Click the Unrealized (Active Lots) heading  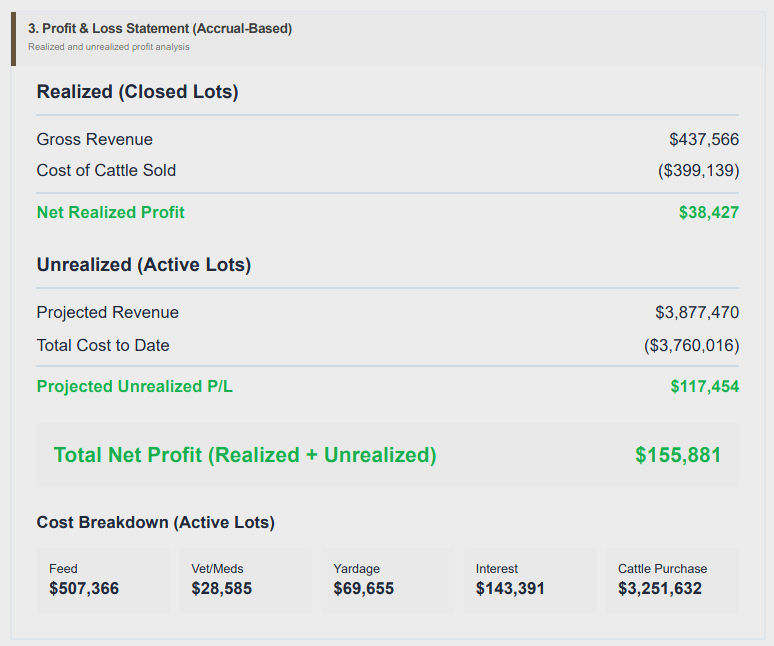click(x=143, y=265)
